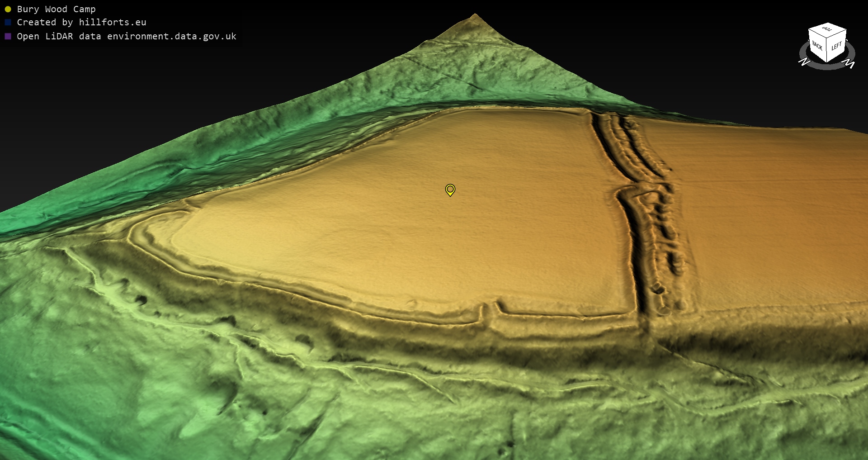Viewport: 868px width, 460px height.
Task: Click the BACK face of the navigation cube
Action: point(817,46)
